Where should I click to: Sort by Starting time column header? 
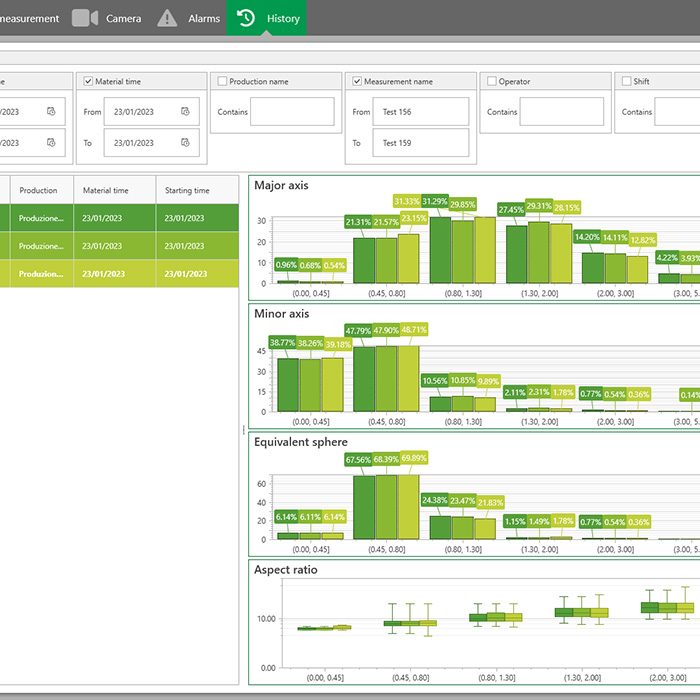click(x=187, y=190)
